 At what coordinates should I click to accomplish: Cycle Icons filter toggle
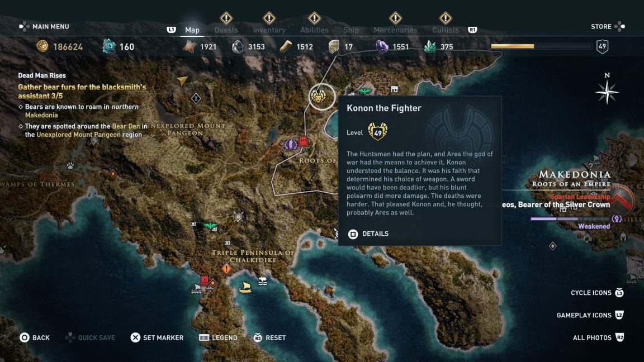pos(597,293)
